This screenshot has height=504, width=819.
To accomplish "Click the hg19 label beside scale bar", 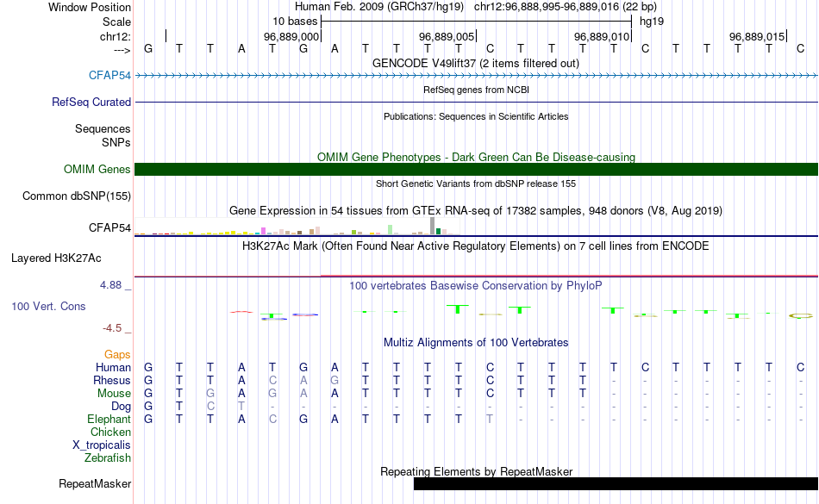I will (x=652, y=22).
